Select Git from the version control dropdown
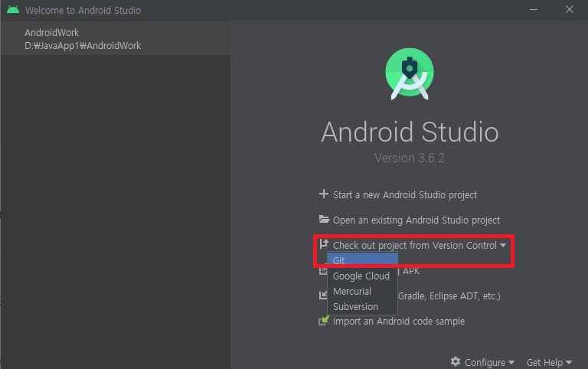 click(362, 260)
